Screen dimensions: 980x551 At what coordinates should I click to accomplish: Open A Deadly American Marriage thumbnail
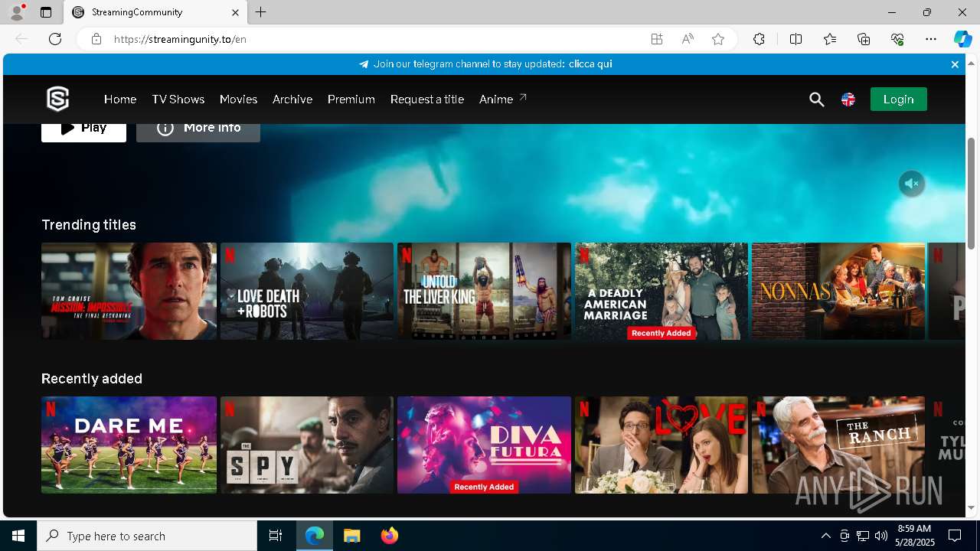[661, 291]
